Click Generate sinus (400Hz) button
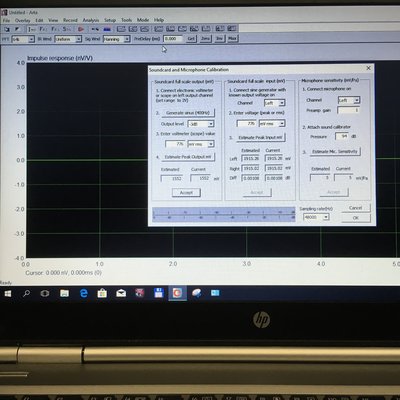This screenshot has width=400, height=400. (188, 113)
